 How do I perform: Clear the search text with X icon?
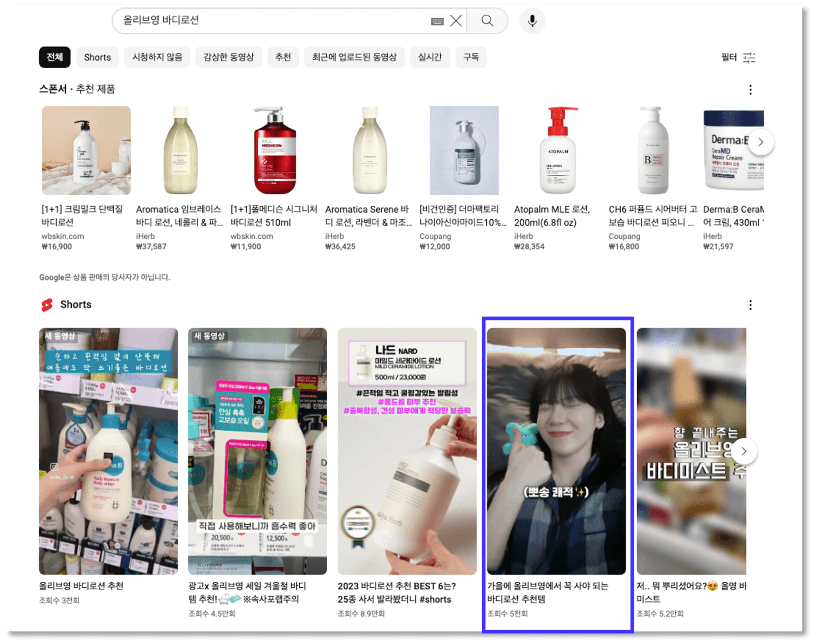click(x=456, y=21)
